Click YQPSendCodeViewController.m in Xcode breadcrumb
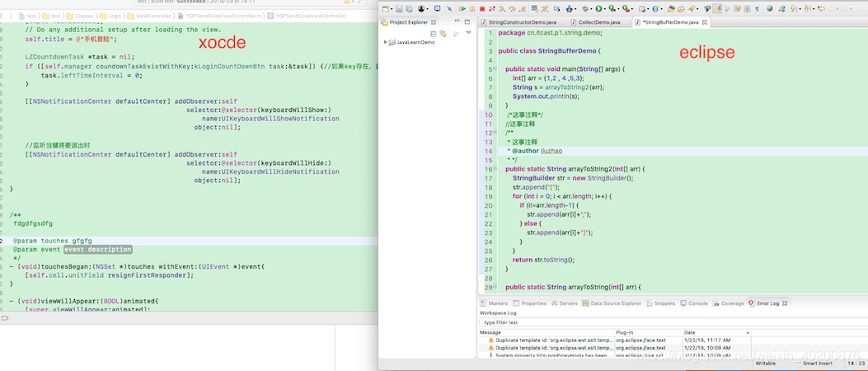The width and height of the screenshot is (868, 371). coord(222,16)
